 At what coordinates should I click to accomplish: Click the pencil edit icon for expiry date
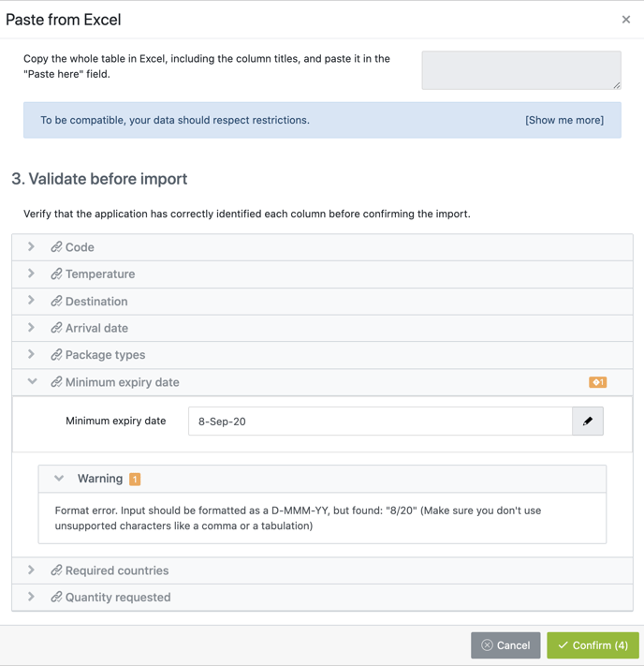pyautogui.click(x=588, y=422)
